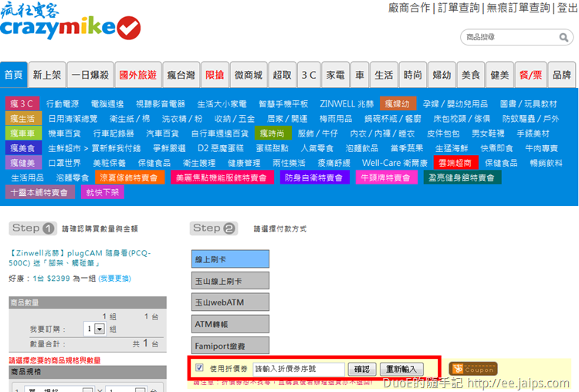This screenshot has width=579, height=392.
Task: Open 行車記錄器 category link
Action: point(113,133)
